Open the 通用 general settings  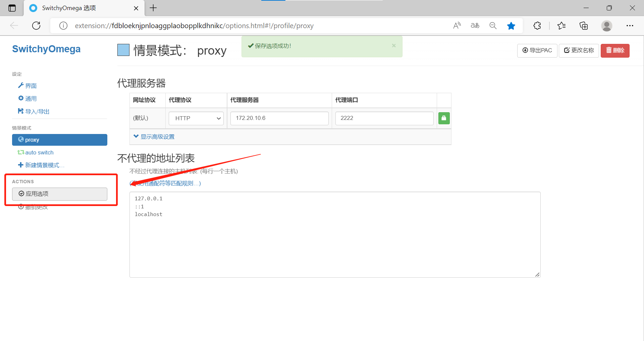click(31, 98)
